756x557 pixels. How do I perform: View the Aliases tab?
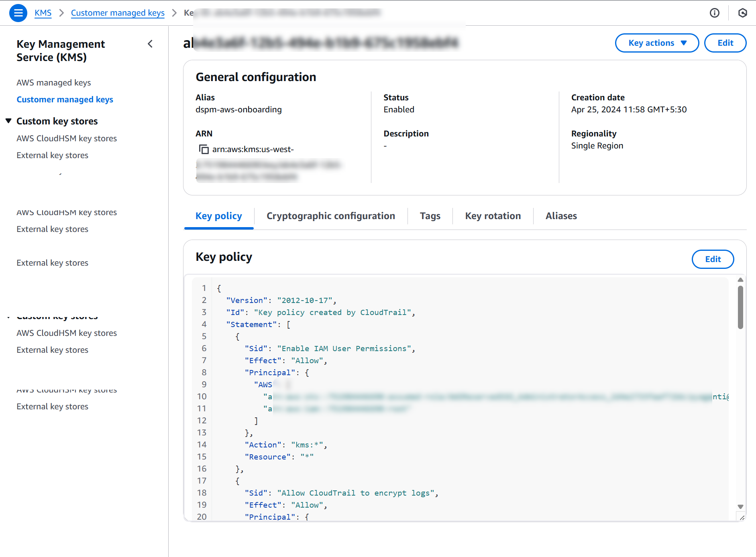tap(561, 216)
